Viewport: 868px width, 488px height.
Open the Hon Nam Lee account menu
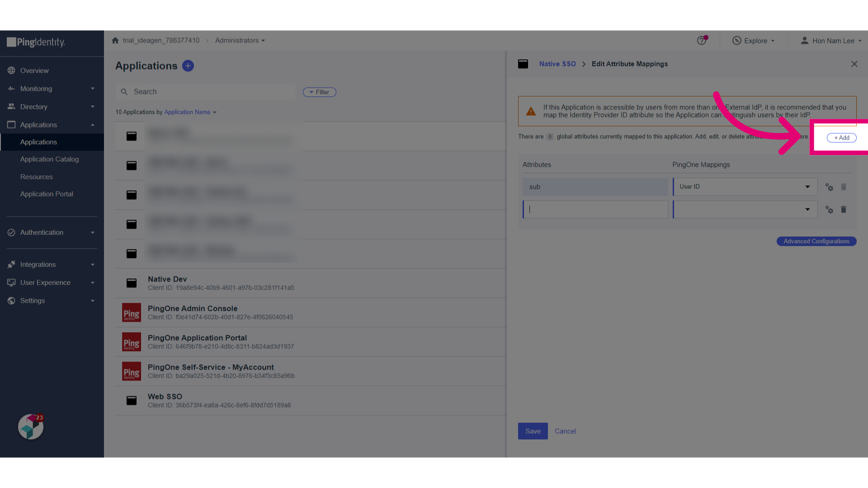click(x=831, y=41)
